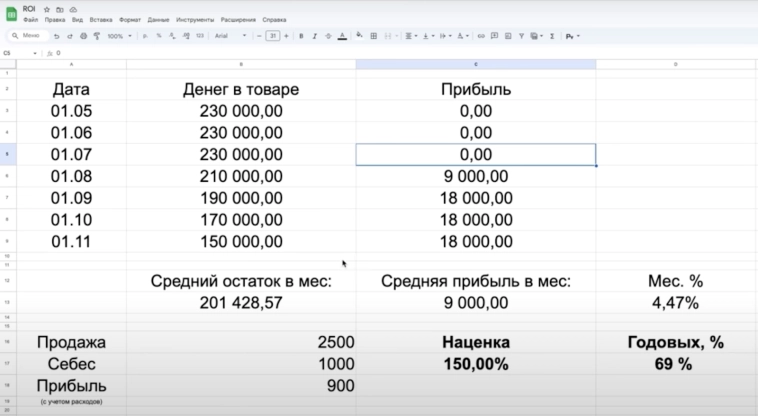Check the cloud save status icon
This screenshot has height=416, width=758.
[73, 10]
